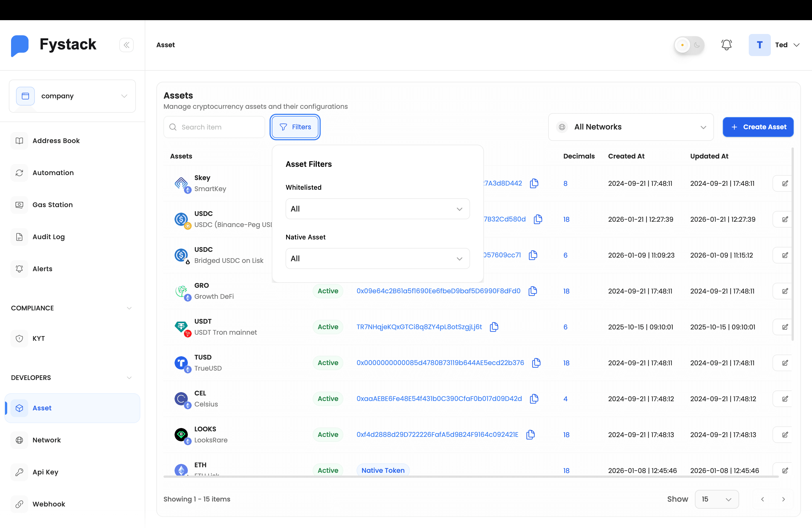The image size is (812, 528).
Task: Open notifications bell icon
Action: point(726,45)
